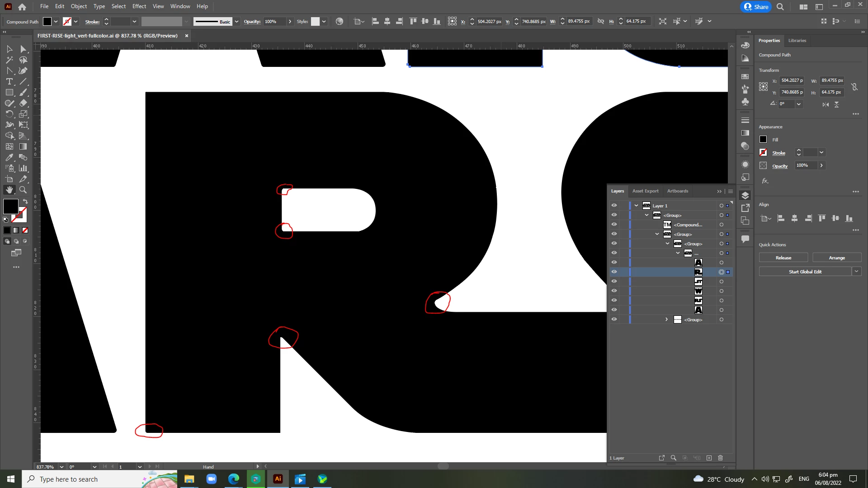The height and width of the screenshot is (488, 868).
Task: Collapse Layer 1 in Layers panel
Action: pyautogui.click(x=636, y=205)
